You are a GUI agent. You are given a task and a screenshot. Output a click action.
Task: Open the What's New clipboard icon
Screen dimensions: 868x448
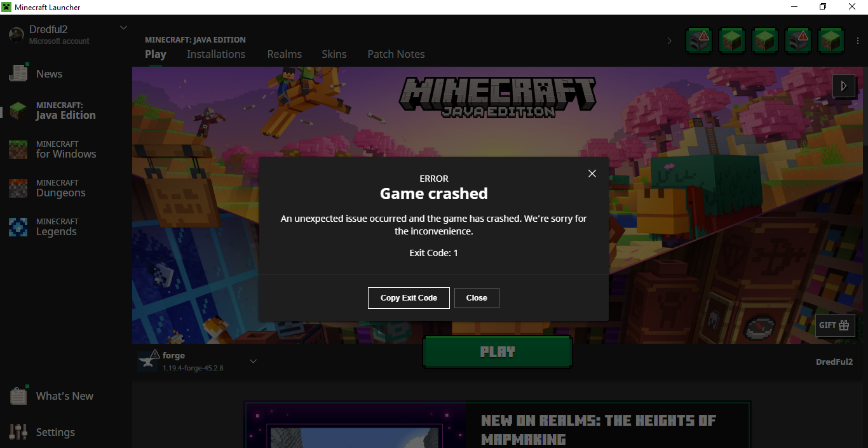coord(18,395)
